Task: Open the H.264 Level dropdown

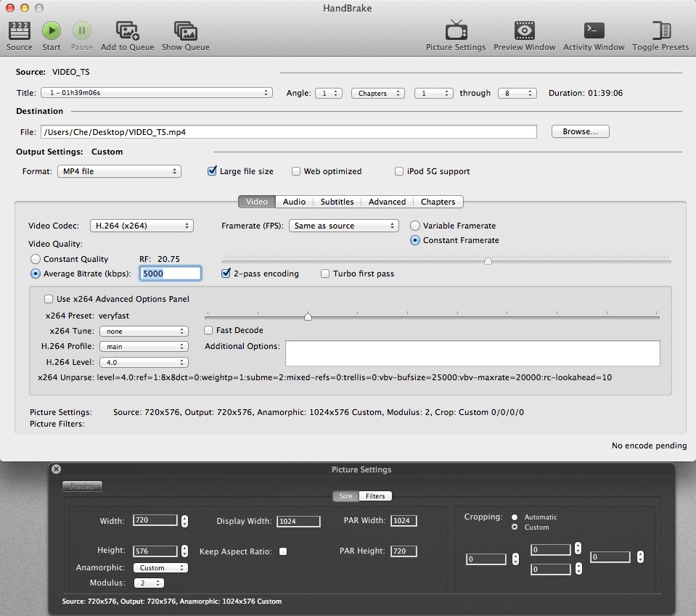Action: click(144, 362)
